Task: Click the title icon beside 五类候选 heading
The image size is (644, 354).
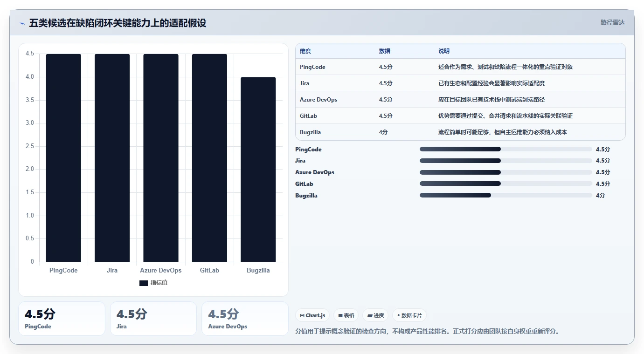Action: tap(22, 23)
